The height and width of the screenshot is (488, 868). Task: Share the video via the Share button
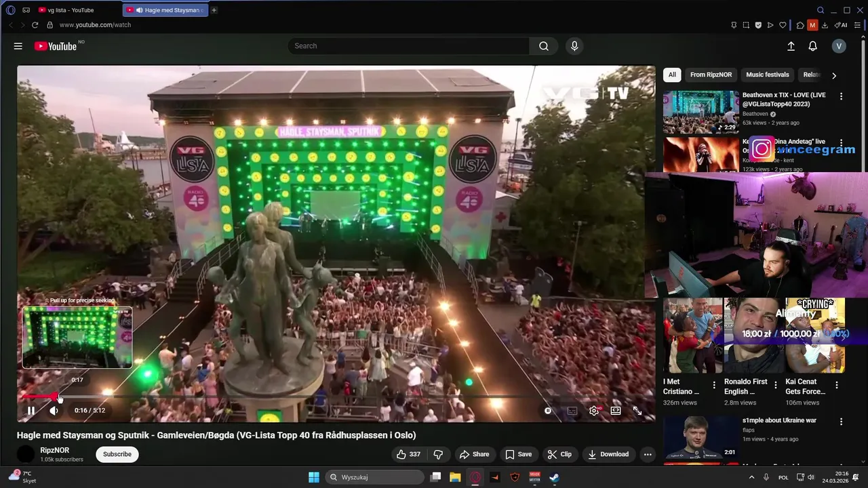[474, 454]
